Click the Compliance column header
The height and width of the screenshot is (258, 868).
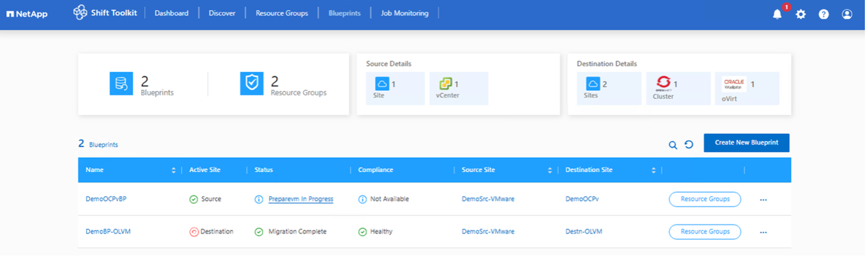tap(377, 170)
